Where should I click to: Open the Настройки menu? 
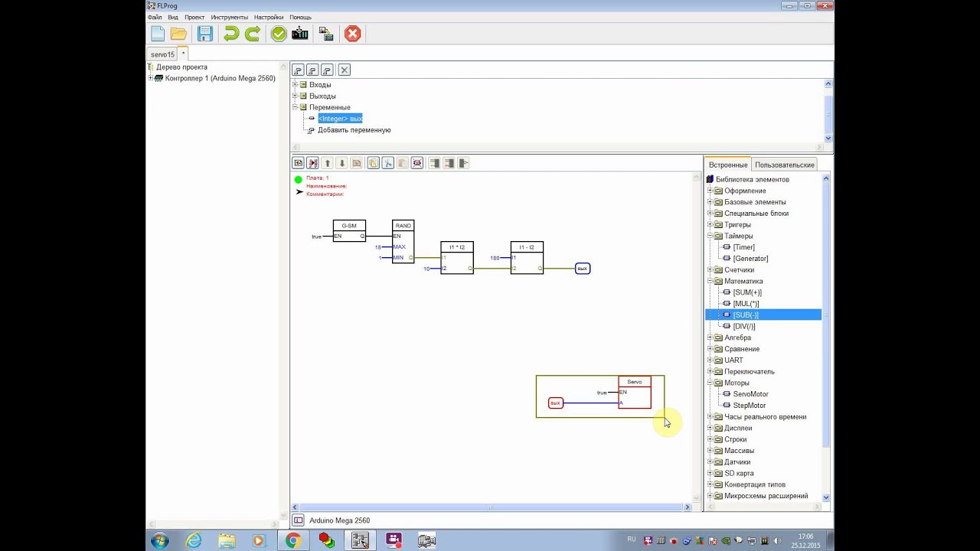click(x=269, y=17)
